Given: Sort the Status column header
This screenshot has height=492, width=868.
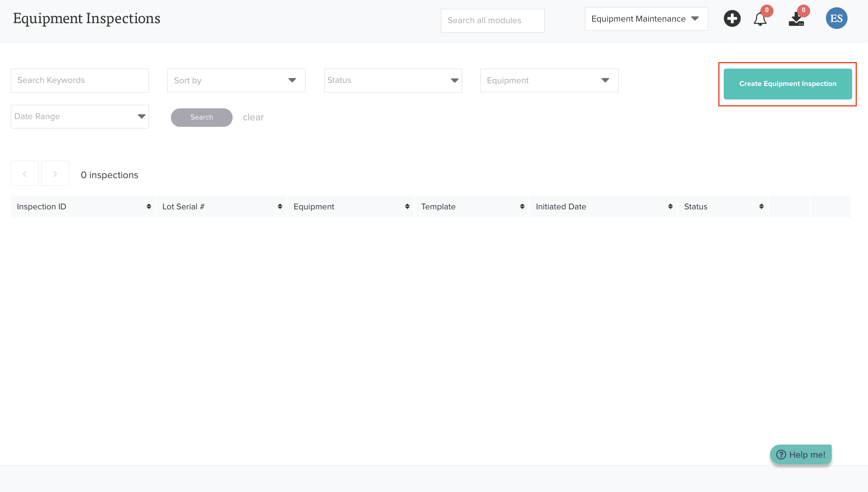Looking at the screenshot, I should pos(761,207).
